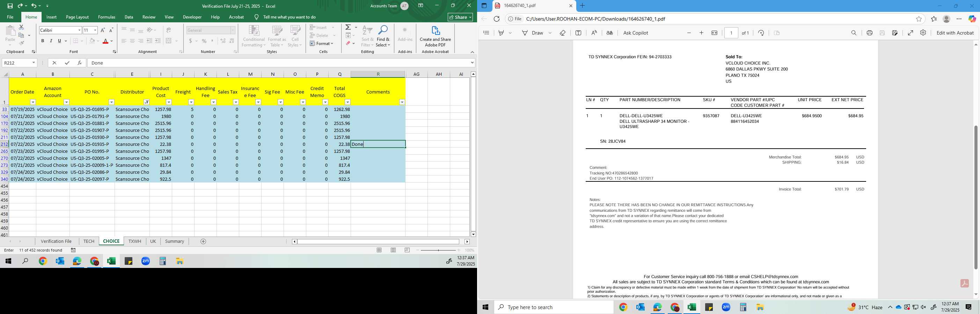Switch to Page Break Preview in status bar
Screen dimensions: 980x314
coord(407,250)
